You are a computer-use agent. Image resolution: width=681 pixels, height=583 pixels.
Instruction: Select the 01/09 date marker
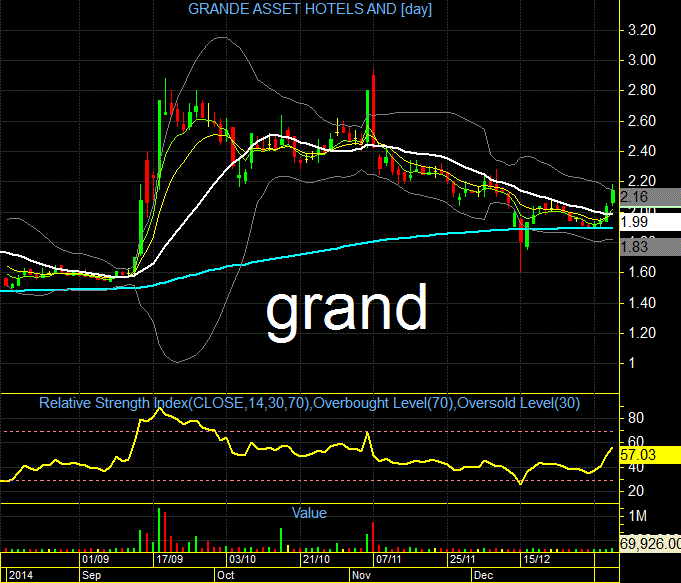coord(96,559)
